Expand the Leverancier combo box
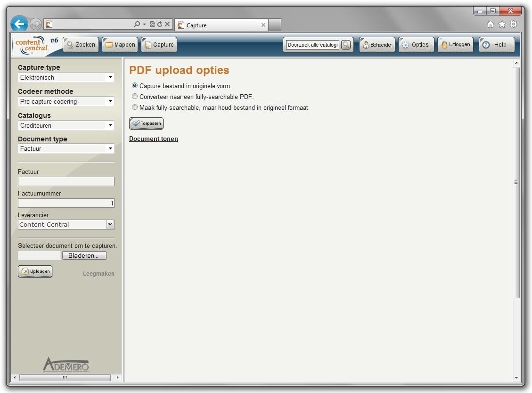Image resolution: width=532 pixels, height=393 pixels. [110, 225]
